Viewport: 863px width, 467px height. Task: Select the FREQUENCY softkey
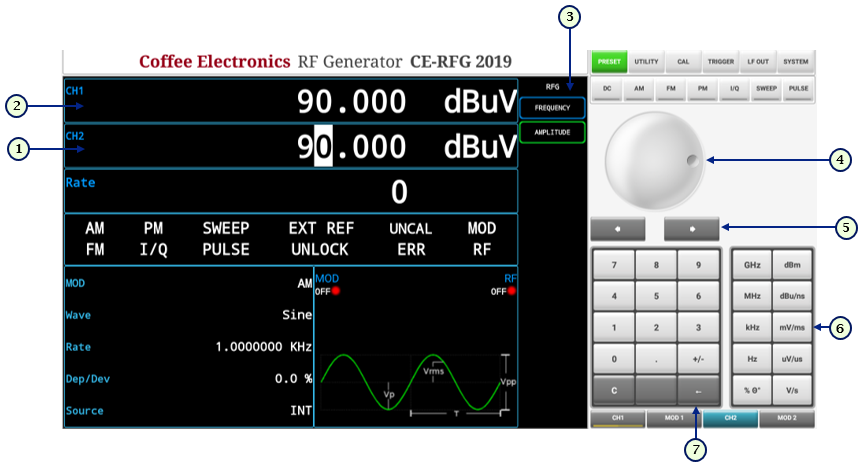(x=551, y=108)
